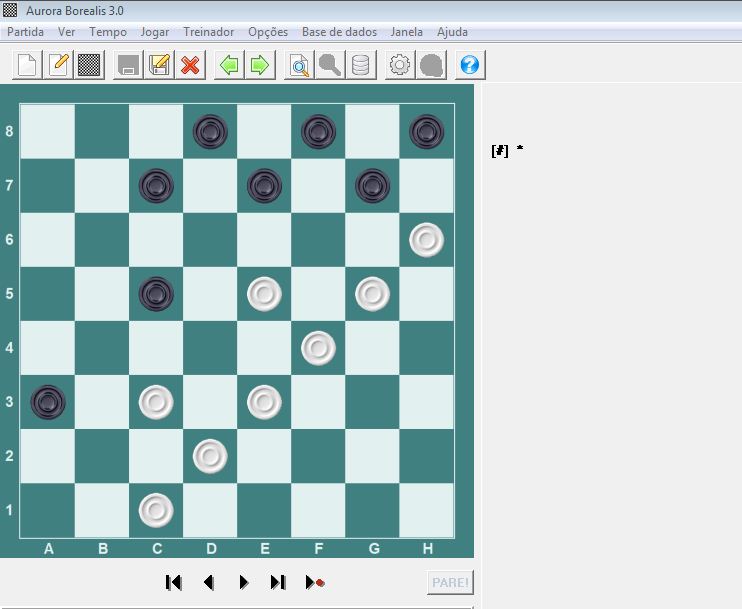
Task: Click the green left arrow icon
Action: point(230,65)
